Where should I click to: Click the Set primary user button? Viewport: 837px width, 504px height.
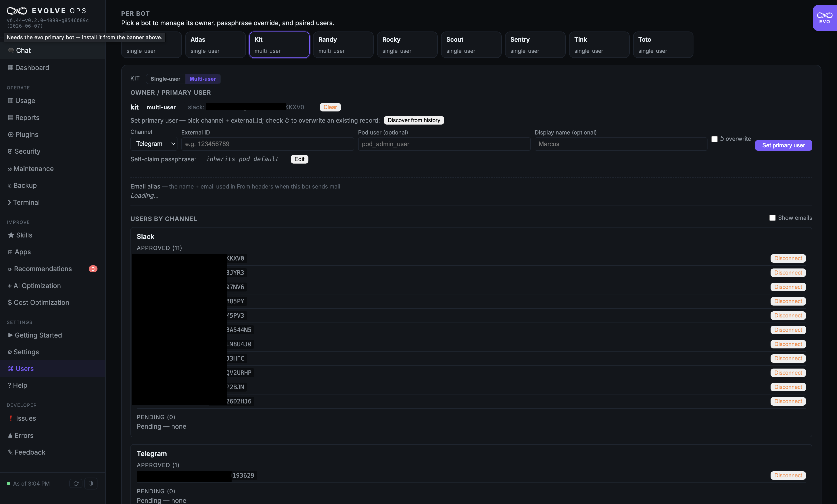point(783,145)
